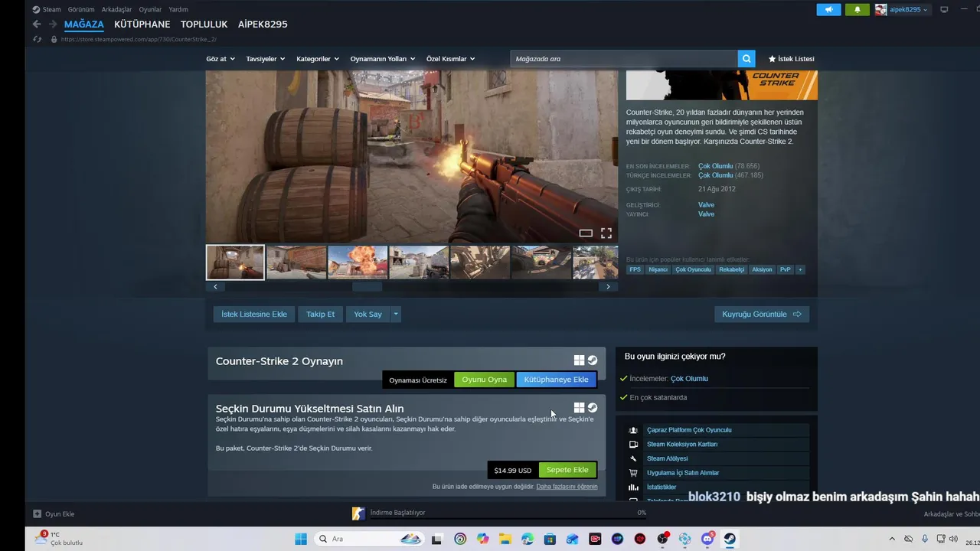Open the arrow dropdown beside Yok Say
This screenshot has height=551, width=980.
(x=396, y=314)
